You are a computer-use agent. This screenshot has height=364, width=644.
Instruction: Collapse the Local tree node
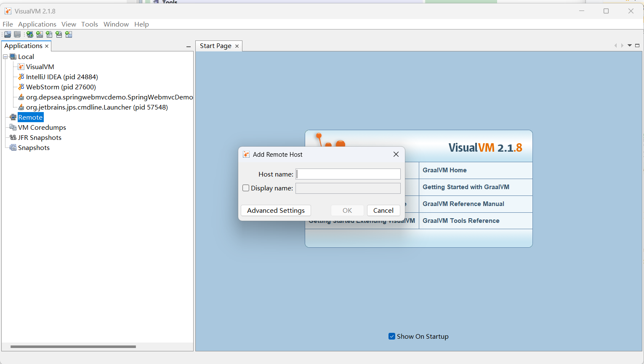point(5,56)
